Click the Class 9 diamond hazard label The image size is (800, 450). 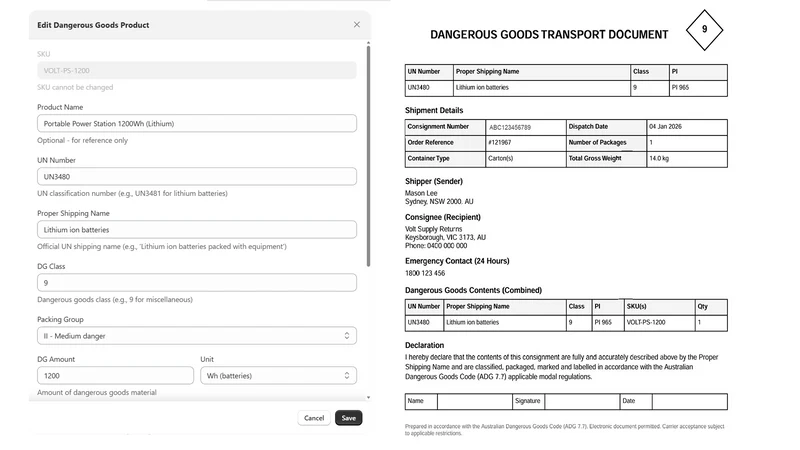[704, 30]
